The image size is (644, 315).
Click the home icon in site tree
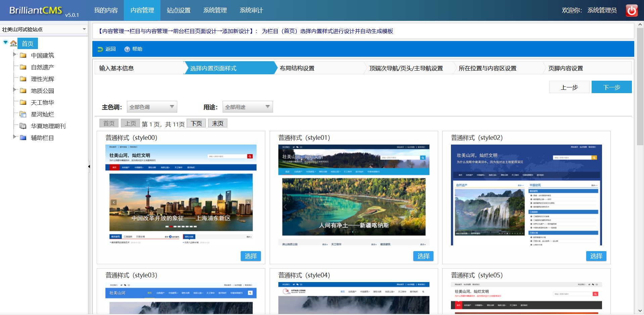13,43
